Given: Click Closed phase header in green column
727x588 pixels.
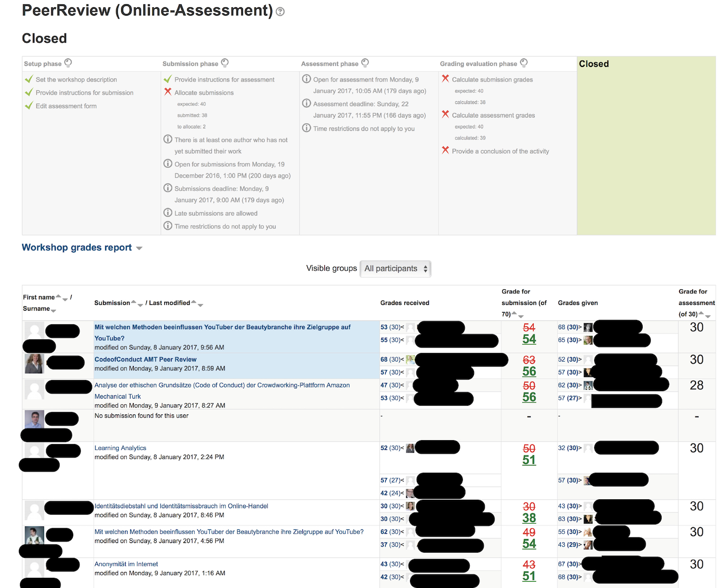Looking at the screenshot, I should tap(594, 64).
